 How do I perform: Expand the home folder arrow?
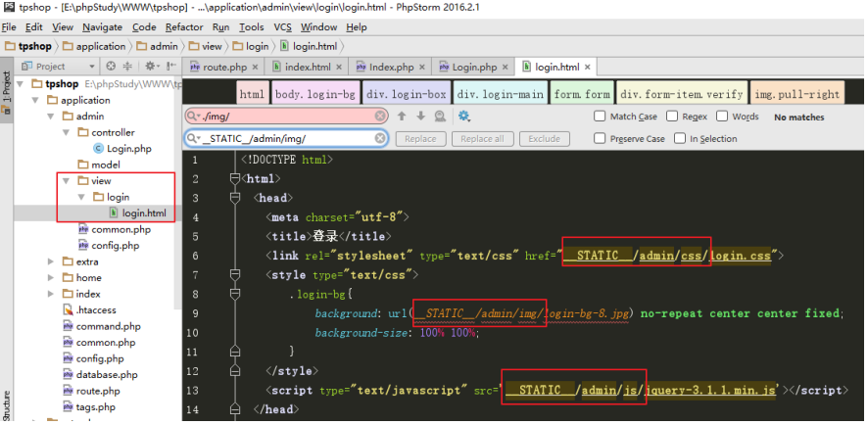click(51, 278)
